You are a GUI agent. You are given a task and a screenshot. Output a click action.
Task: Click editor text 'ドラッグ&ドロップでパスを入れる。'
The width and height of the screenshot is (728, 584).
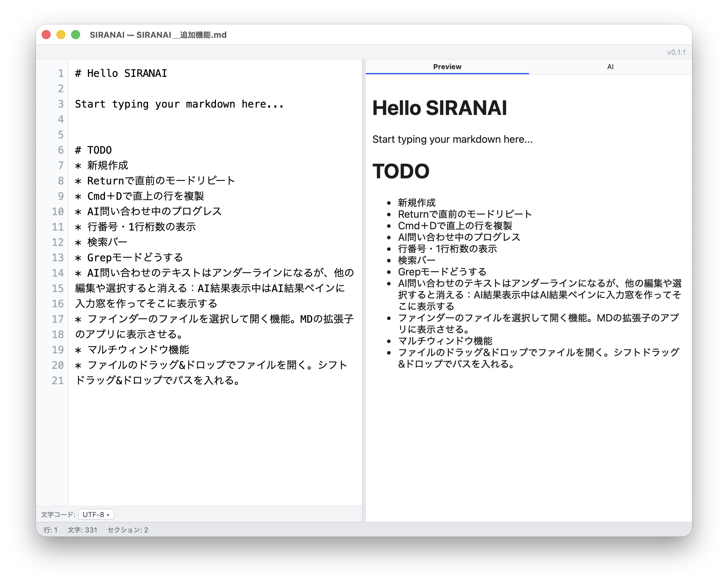158,380
